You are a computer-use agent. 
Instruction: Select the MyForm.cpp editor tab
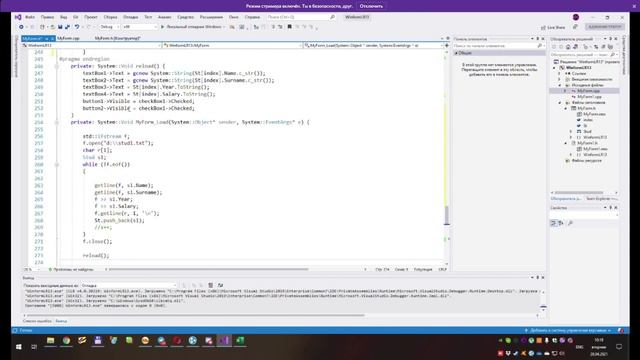68,38
